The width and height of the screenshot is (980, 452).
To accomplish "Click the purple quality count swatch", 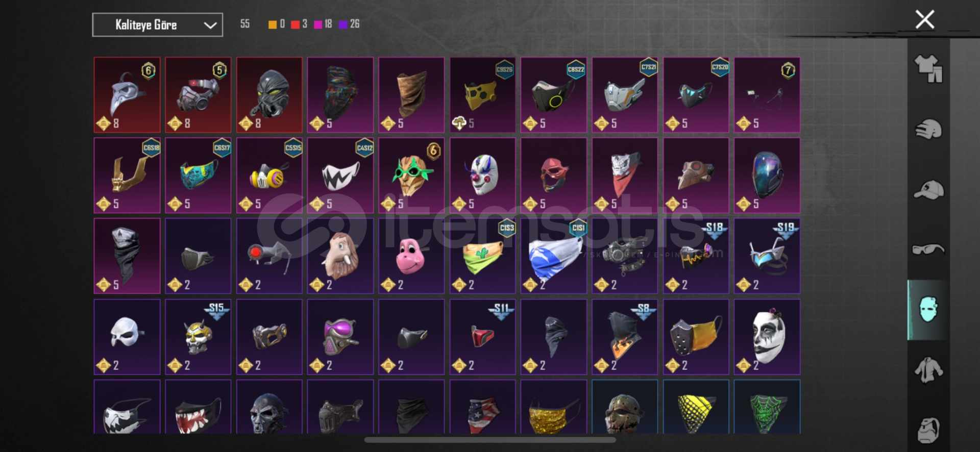I will (343, 24).
